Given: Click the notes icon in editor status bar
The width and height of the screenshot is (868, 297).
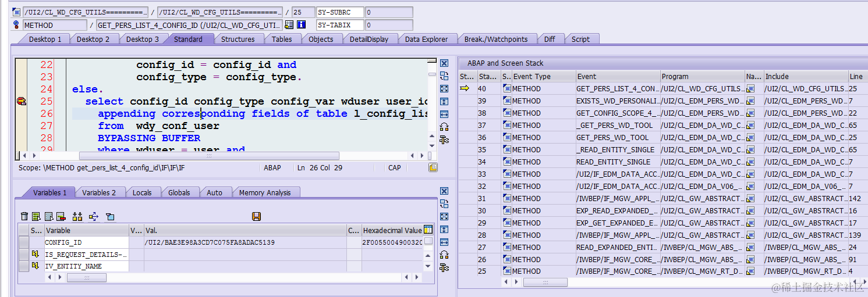Looking at the screenshot, I should click(433, 167).
